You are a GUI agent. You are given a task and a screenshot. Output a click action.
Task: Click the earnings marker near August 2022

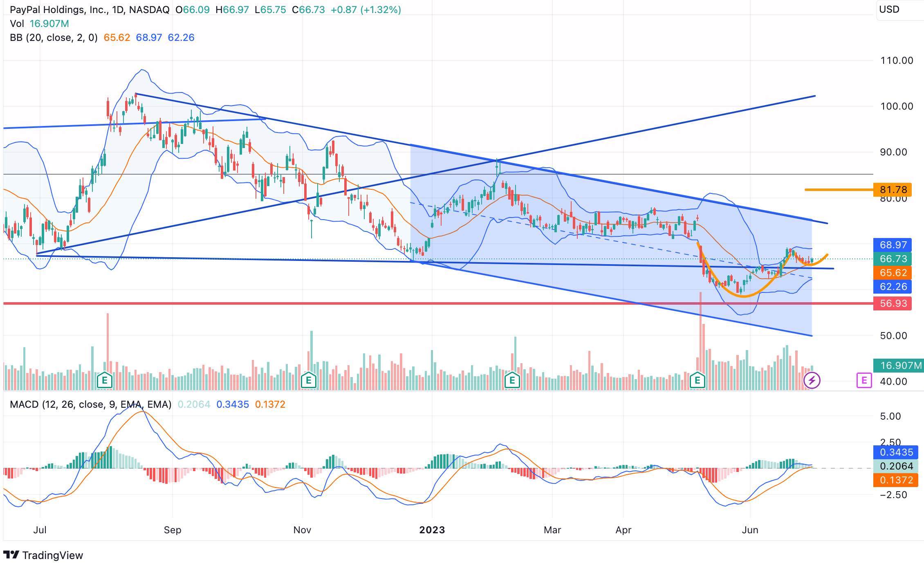105,381
